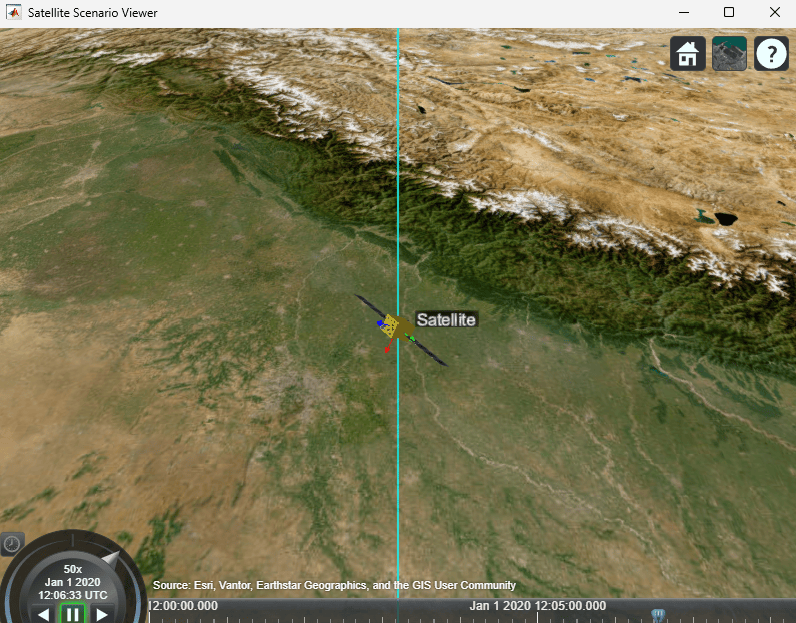Click the MATLAB icon in title bar
796x623 pixels.
coord(14,12)
